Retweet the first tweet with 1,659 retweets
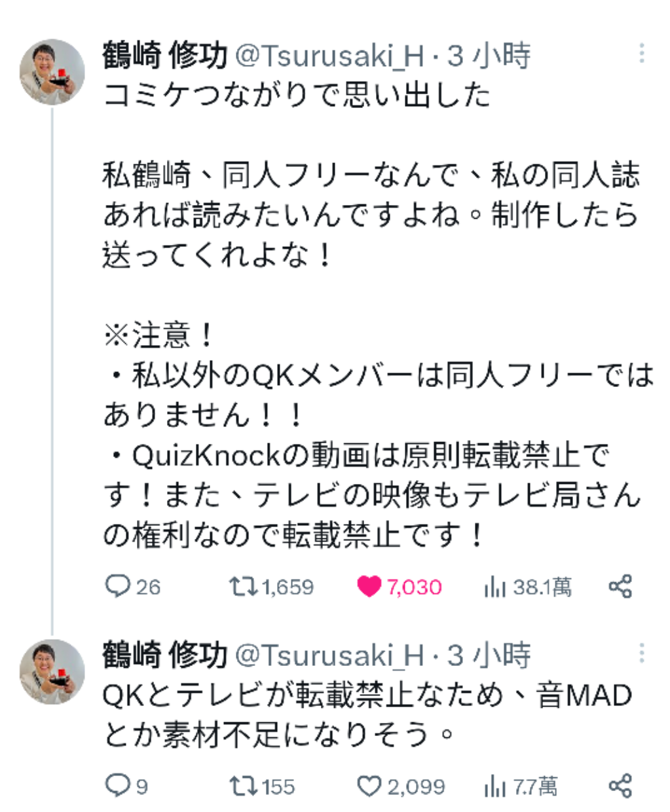 pyautogui.click(x=242, y=586)
